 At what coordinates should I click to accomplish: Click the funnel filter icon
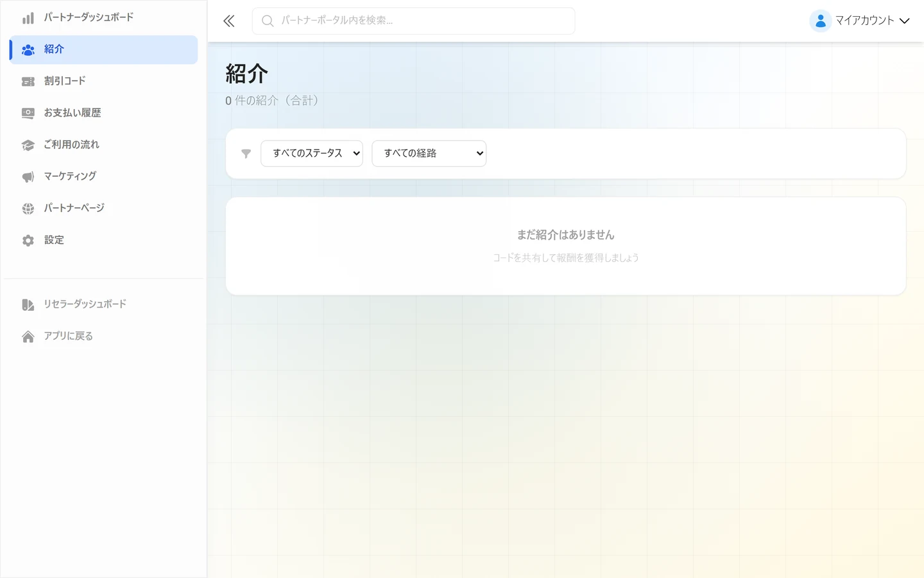[x=246, y=153]
